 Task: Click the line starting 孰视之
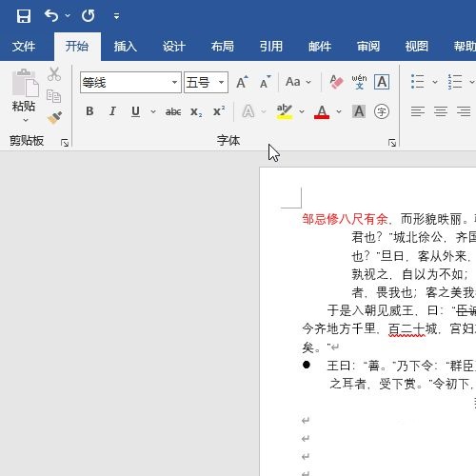pyautogui.click(x=409, y=274)
